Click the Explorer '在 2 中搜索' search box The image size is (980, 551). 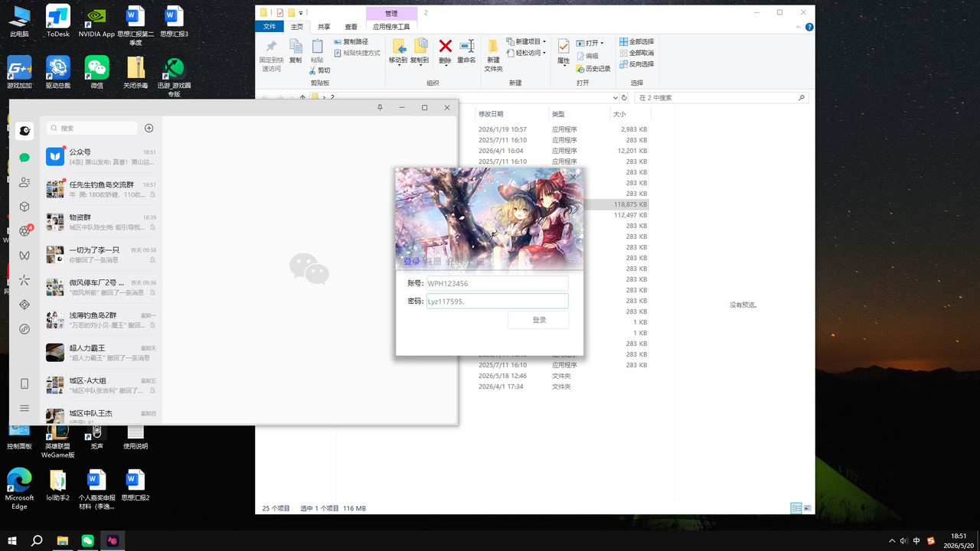pos(722,98)
